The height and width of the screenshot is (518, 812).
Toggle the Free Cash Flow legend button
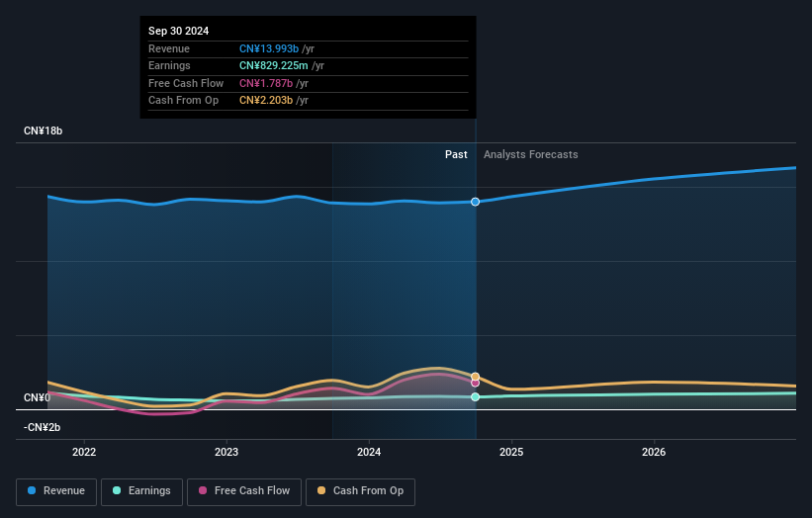(x=244, y=491)
